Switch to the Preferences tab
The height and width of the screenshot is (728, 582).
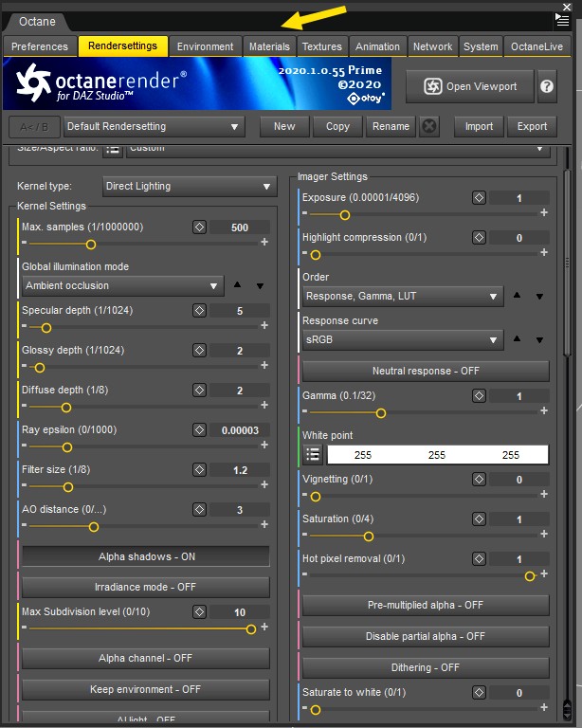(x=40, y=46)
